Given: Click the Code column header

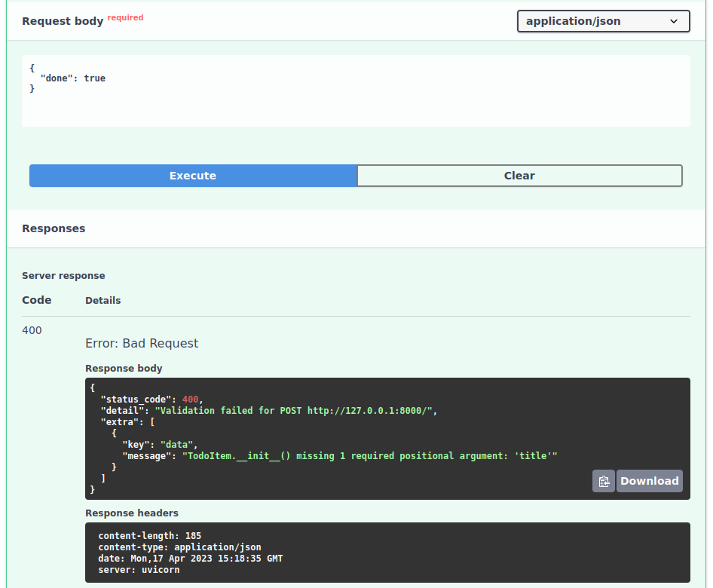Looking at the screenshot, I should pos(36,300).
